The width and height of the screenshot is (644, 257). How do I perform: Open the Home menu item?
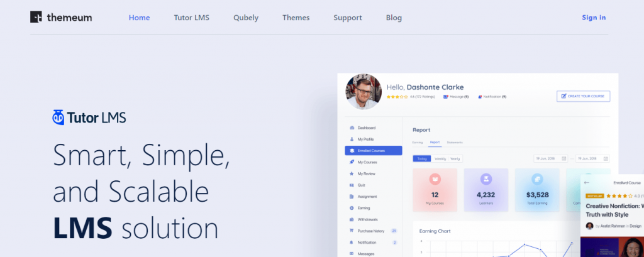pyautogui.click(x=139, y=18)
